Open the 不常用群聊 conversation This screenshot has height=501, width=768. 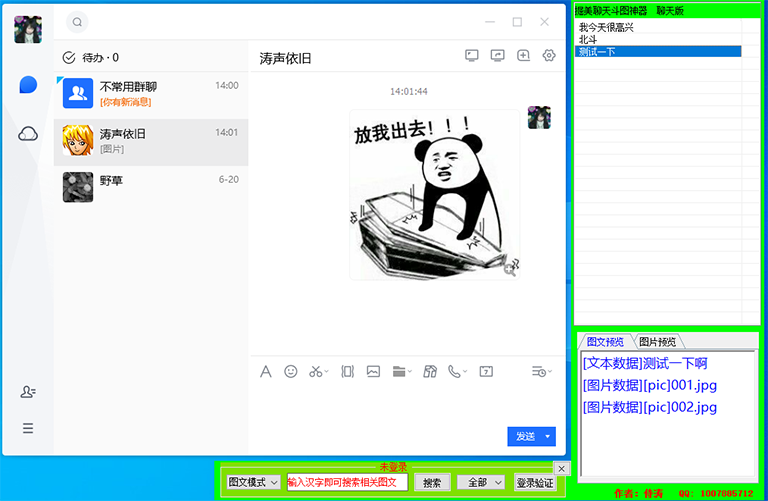(x=151, y=94)
